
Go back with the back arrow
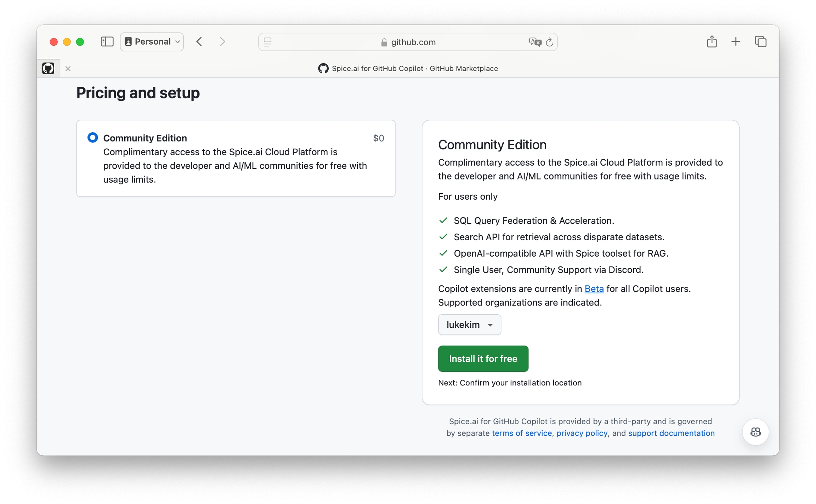pos(199,42)
